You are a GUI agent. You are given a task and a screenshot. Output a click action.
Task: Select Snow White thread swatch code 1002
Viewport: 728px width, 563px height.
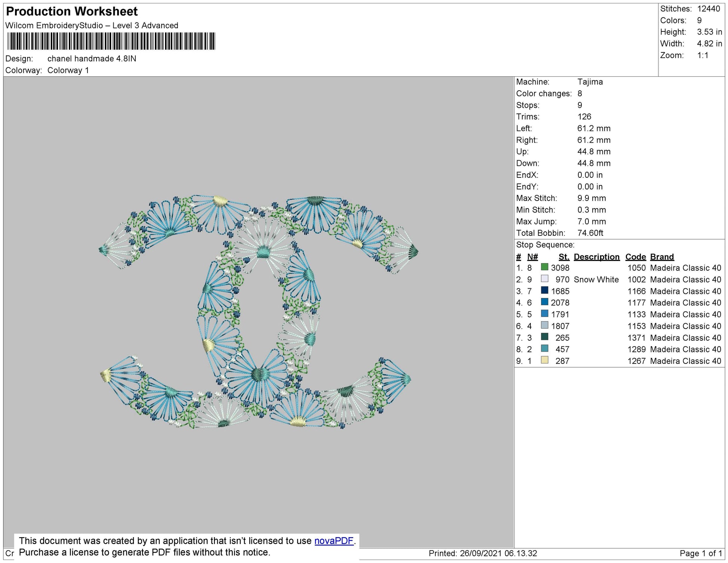545,279
